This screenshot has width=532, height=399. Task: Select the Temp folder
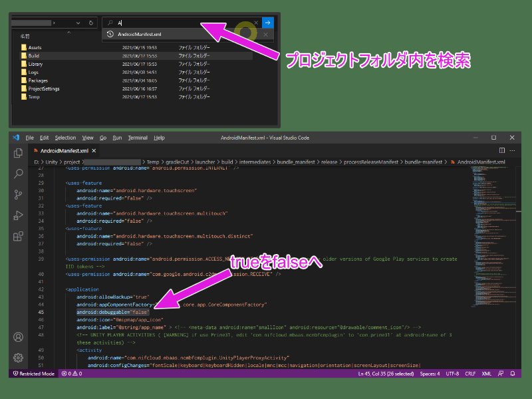(34, 96)
